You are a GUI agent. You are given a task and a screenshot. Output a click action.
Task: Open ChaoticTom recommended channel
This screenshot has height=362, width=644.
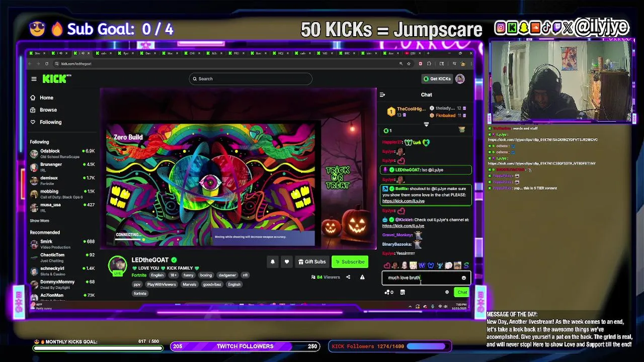(x=62, y=257)
